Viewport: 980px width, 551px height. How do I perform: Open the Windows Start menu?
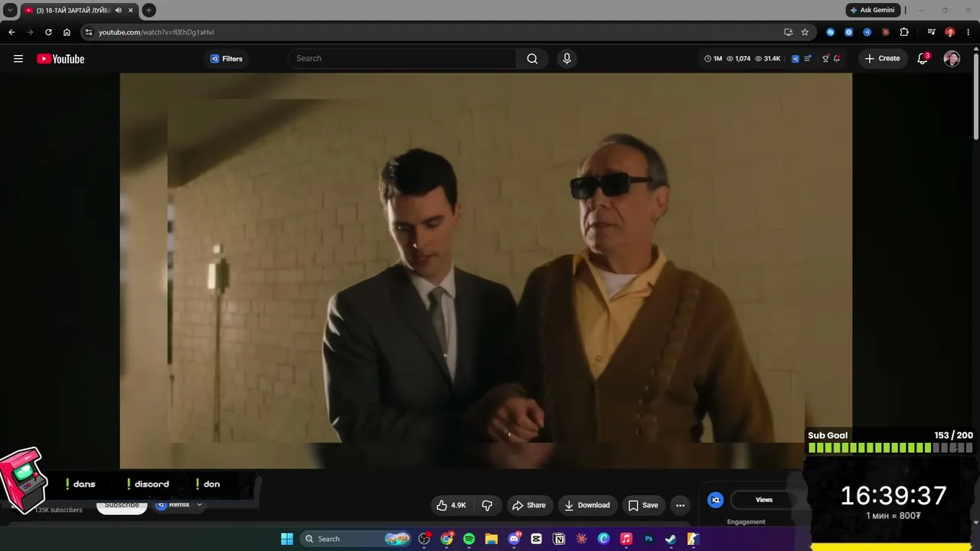coord(287,539)
